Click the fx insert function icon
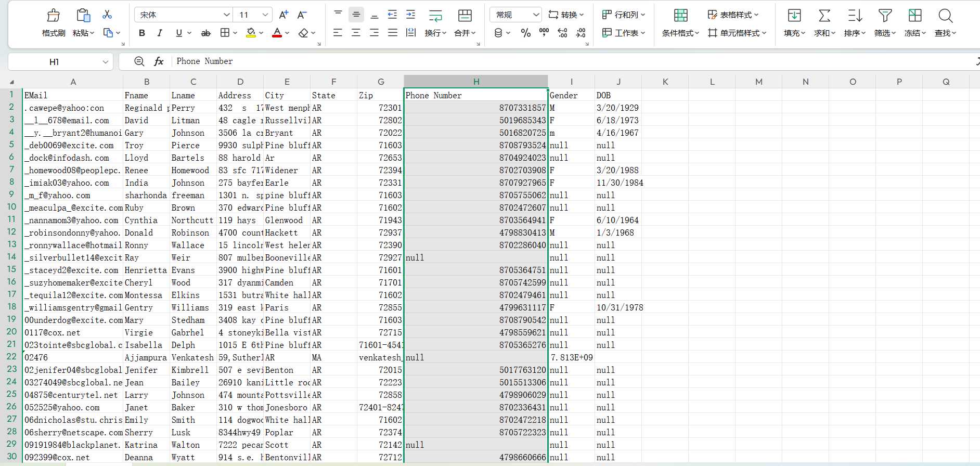Viewport: 980px width, 466px height. coord(159,61)
